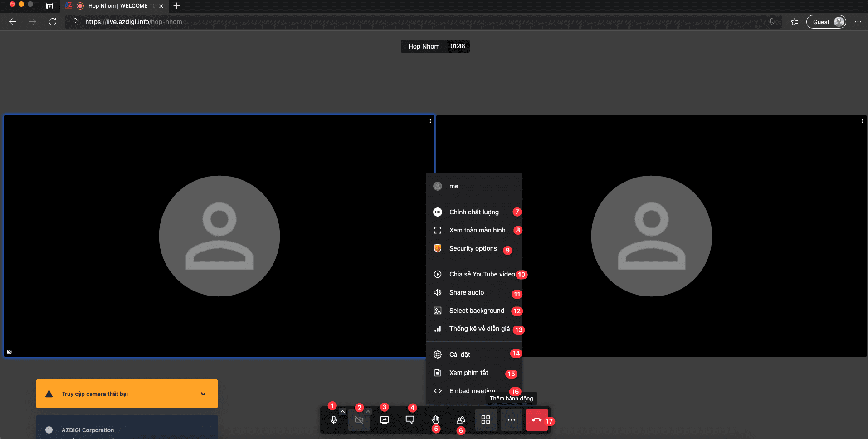Image resolution: width=868 pixels, height=439 pixels.
Task: Click Chia sẻ YouTube video
Action: [x=482, y=274]
